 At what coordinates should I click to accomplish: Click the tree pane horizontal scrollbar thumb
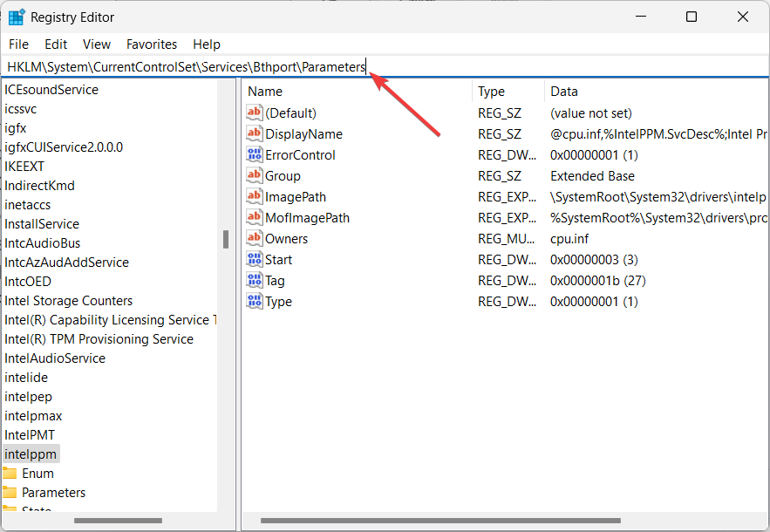pos(118,520)
